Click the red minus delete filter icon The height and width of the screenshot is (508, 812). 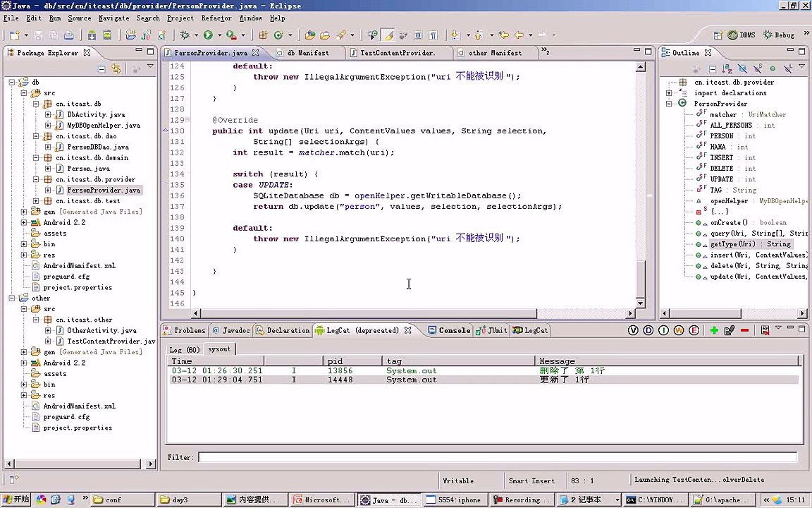[x=744, y=330]
